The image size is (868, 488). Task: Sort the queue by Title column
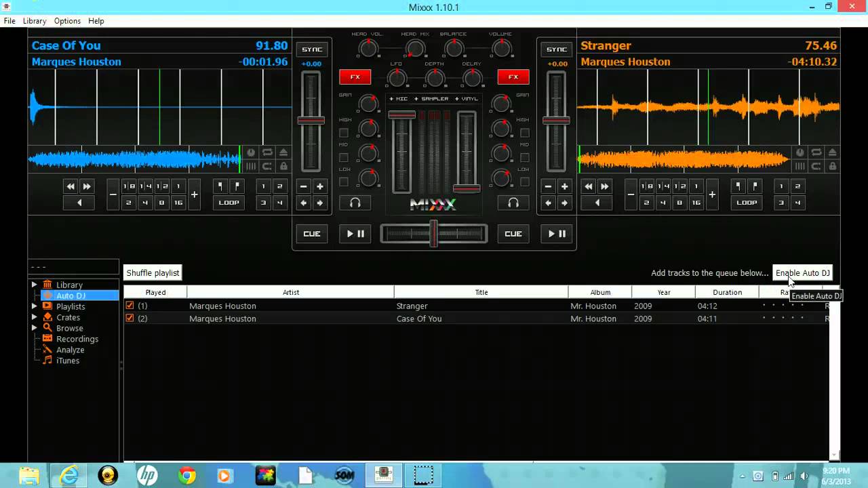click(481, 292)
